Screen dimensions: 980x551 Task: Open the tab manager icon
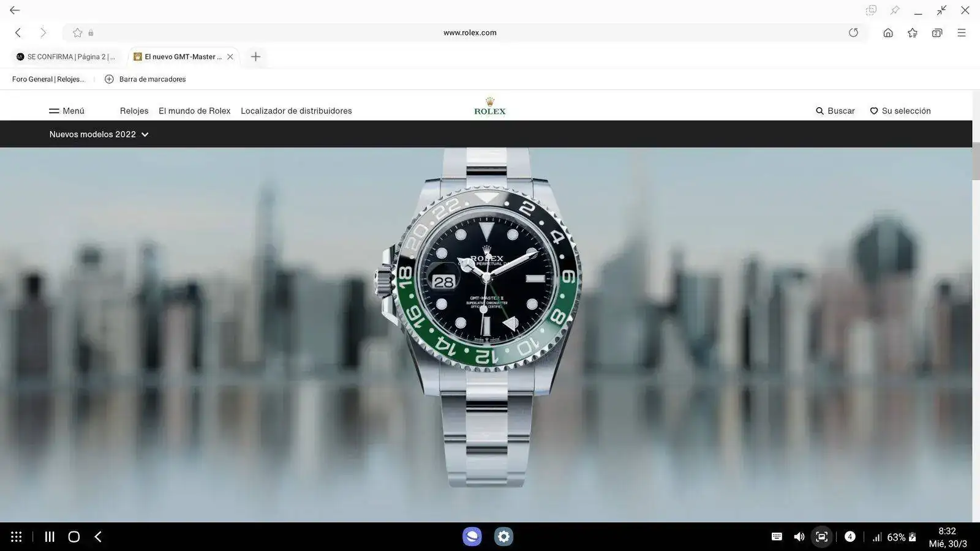[937, 33]
